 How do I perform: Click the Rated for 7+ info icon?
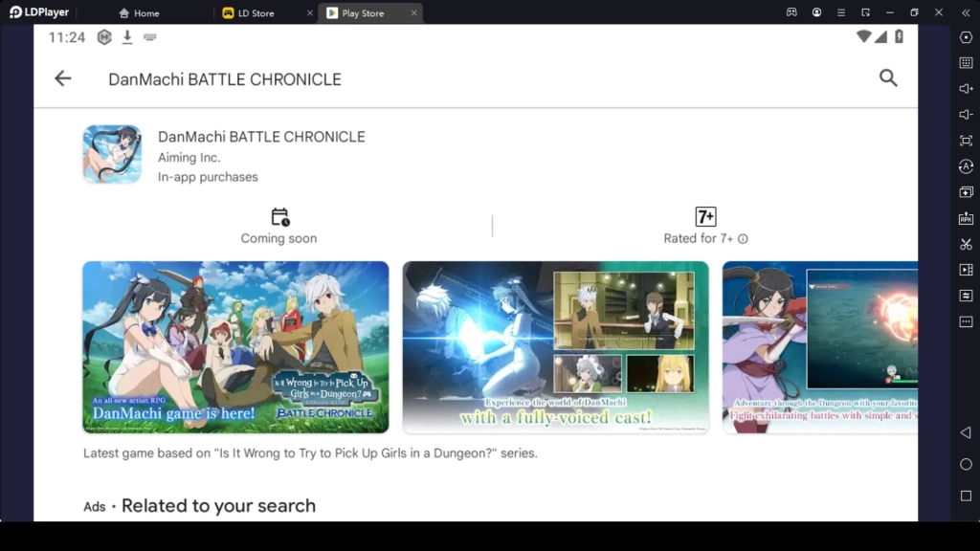[x=743, y=238]
